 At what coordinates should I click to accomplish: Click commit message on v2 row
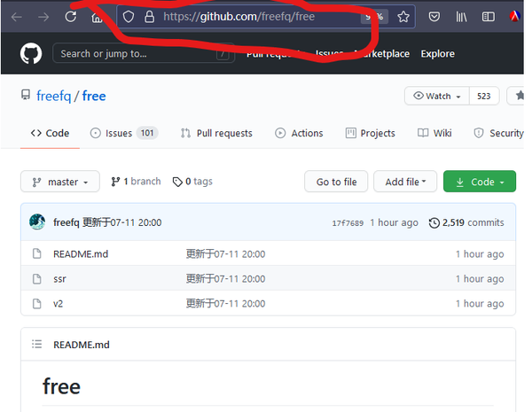[x=225, y=304]
